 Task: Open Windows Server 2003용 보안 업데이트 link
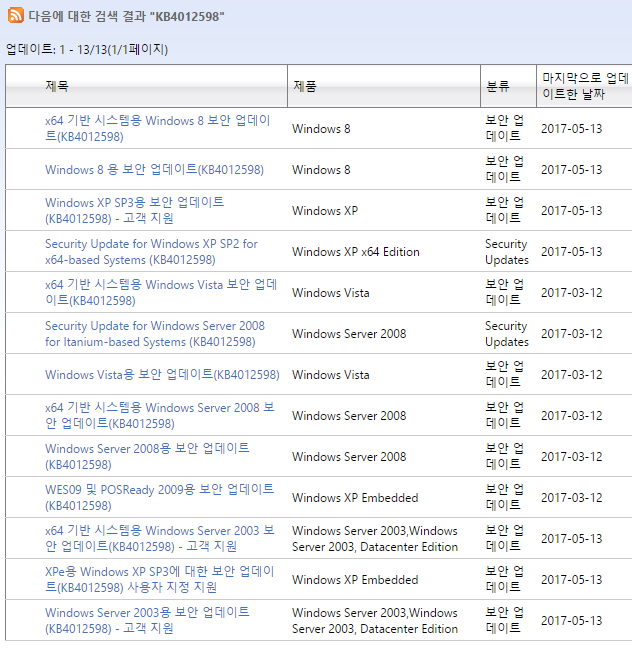pyautogui.click(x=147, y=620)
